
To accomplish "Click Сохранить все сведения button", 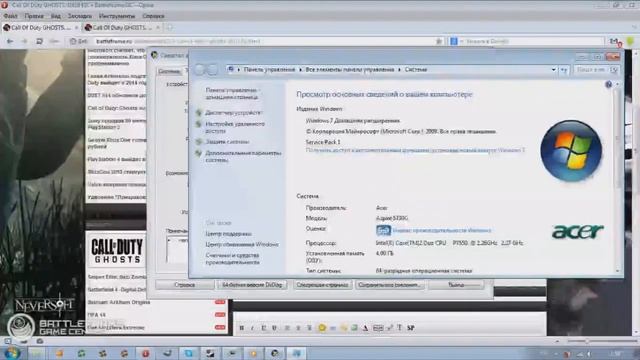I will click(x=390, y=285).
